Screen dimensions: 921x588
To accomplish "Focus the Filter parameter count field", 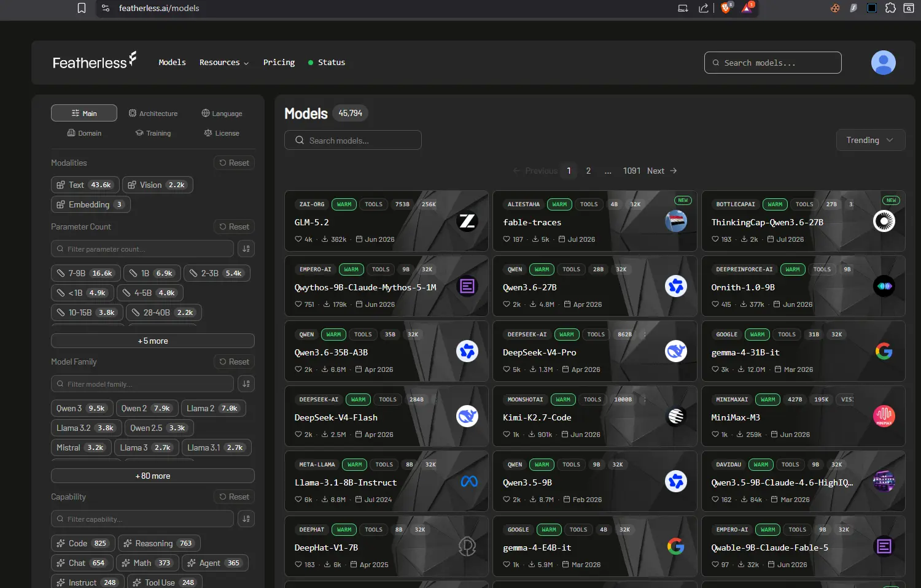I will pyautogui.click(x=142, y=249).
